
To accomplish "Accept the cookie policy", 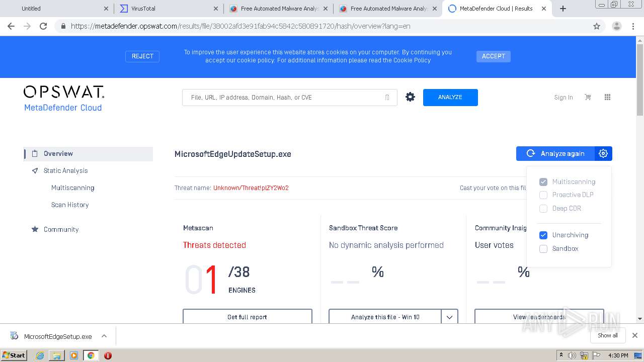I will click(494, 56).
